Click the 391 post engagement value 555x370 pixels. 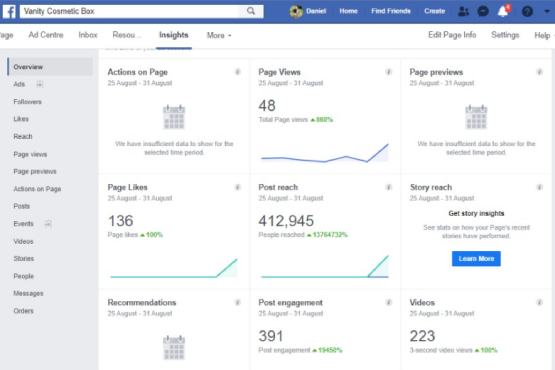271,336
